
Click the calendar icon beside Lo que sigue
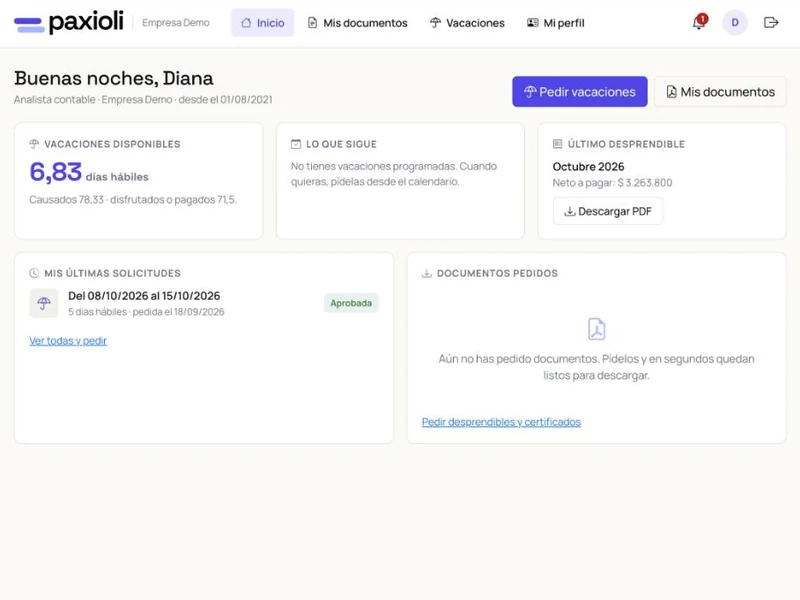point(296,144)
